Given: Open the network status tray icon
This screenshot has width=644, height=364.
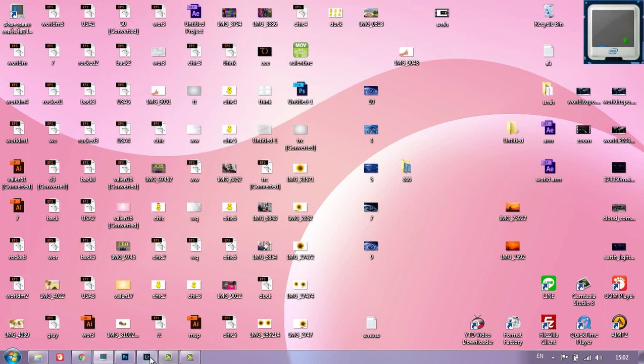Looking at the screenshot, I should (x=587, y=357).
